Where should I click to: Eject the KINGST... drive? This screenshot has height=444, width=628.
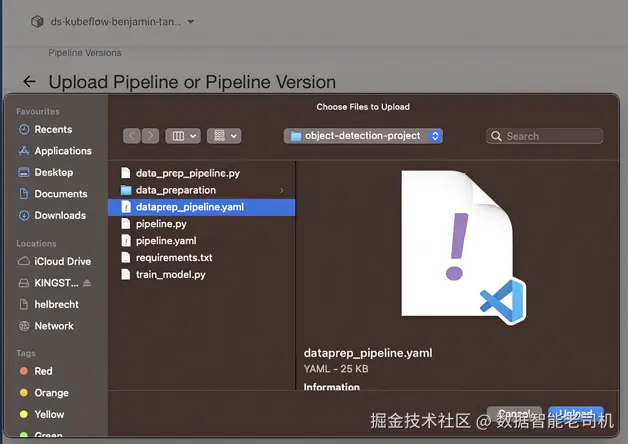coord(87,283)
